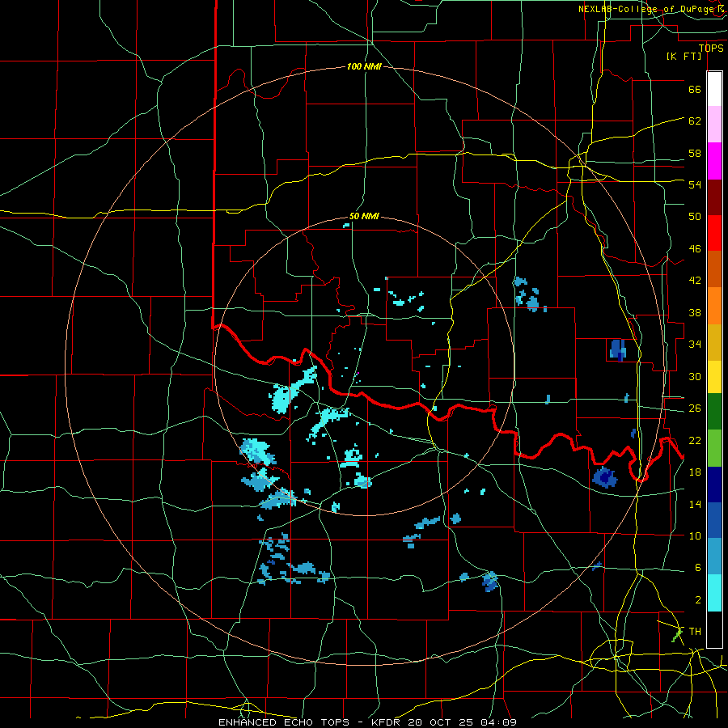Click the "30" legend value
Screen dimensions: 728x728
(x=695, y=376)
